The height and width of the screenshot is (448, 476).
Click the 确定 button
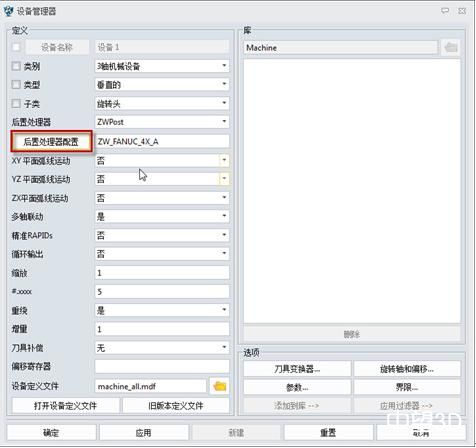51,433
